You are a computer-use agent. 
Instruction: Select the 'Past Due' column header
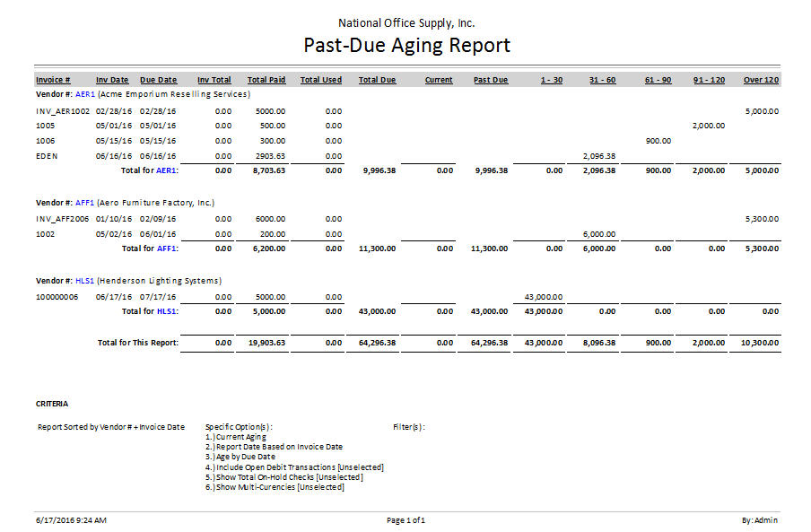(x=491, y=80)
